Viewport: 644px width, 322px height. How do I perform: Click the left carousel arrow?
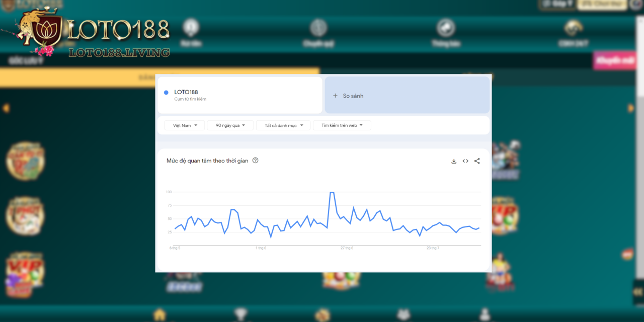6,108
